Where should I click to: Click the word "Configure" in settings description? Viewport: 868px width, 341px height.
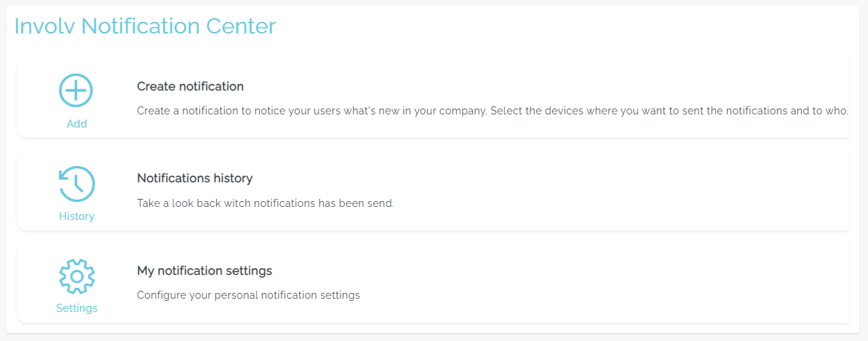162,296
